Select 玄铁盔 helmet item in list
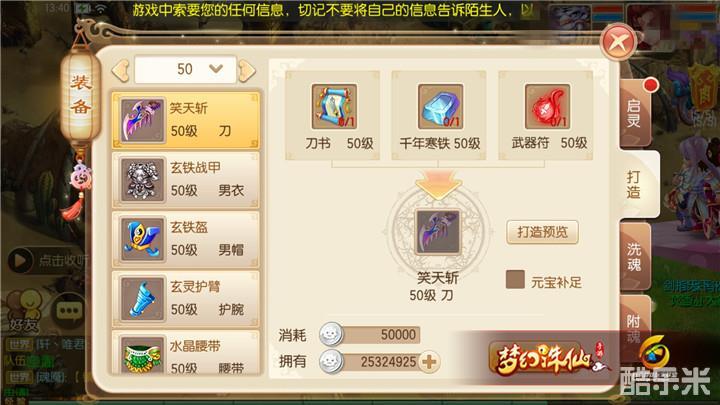 pos(186,239)
